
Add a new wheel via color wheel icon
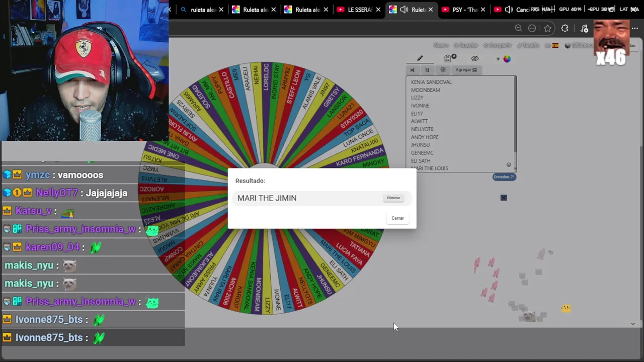(504, 59)
